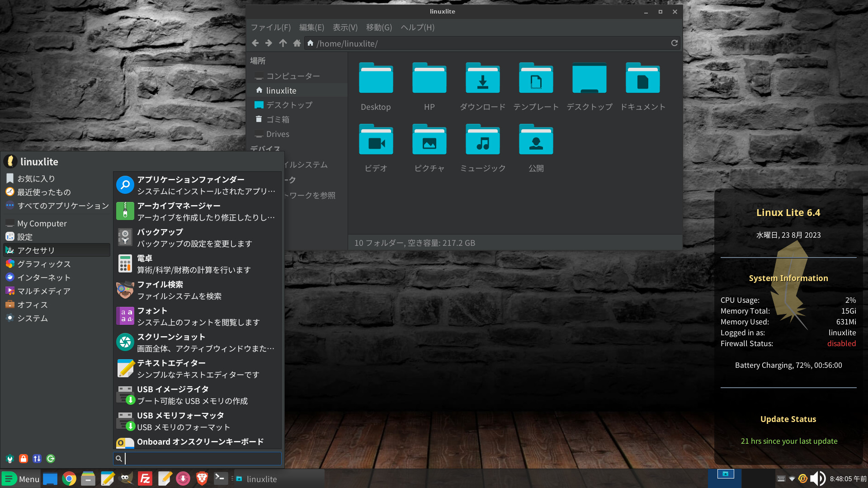This screenshot has width=868, height=488.
Task: Launch Brave browser from the taskbar
Action: tap(202, 479)
